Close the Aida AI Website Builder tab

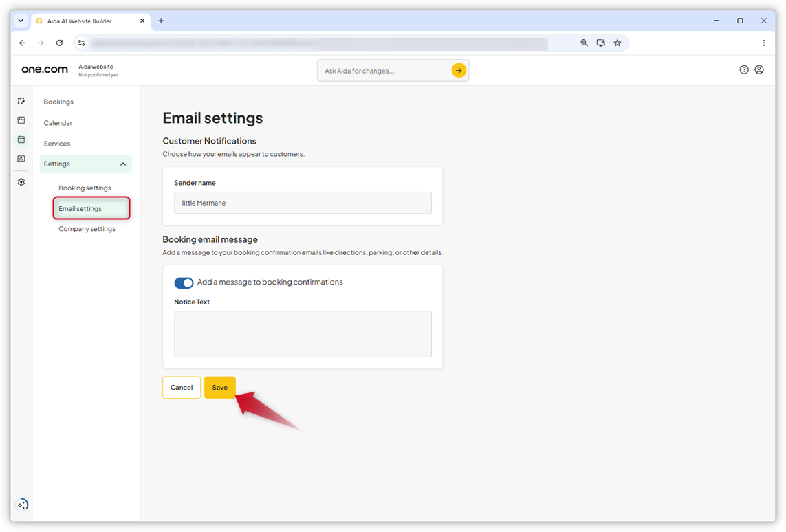142,21
